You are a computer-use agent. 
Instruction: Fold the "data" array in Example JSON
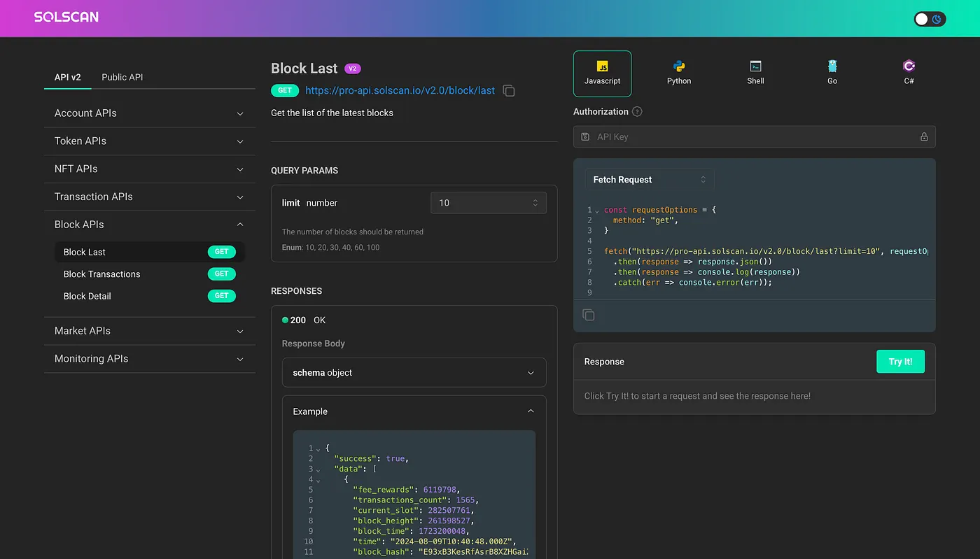coord(318,469)
